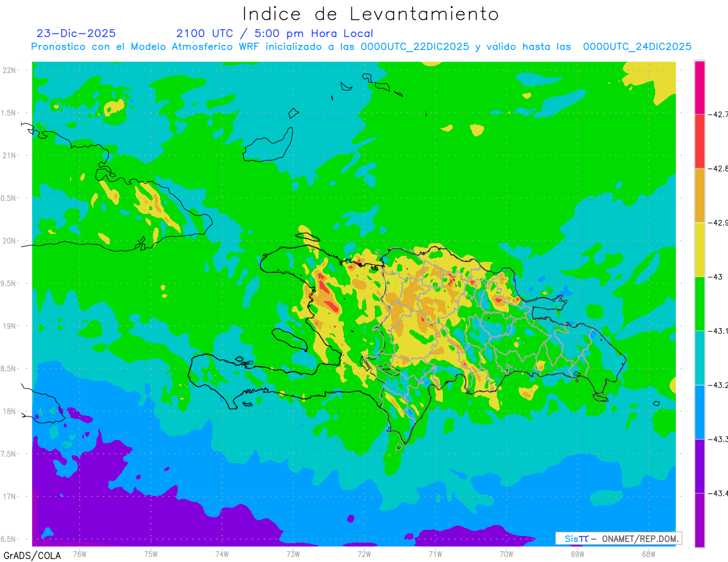Click the '71W' longitude label
The height and width of the screenshot is (562, 728).
click(x=435, y=554)
